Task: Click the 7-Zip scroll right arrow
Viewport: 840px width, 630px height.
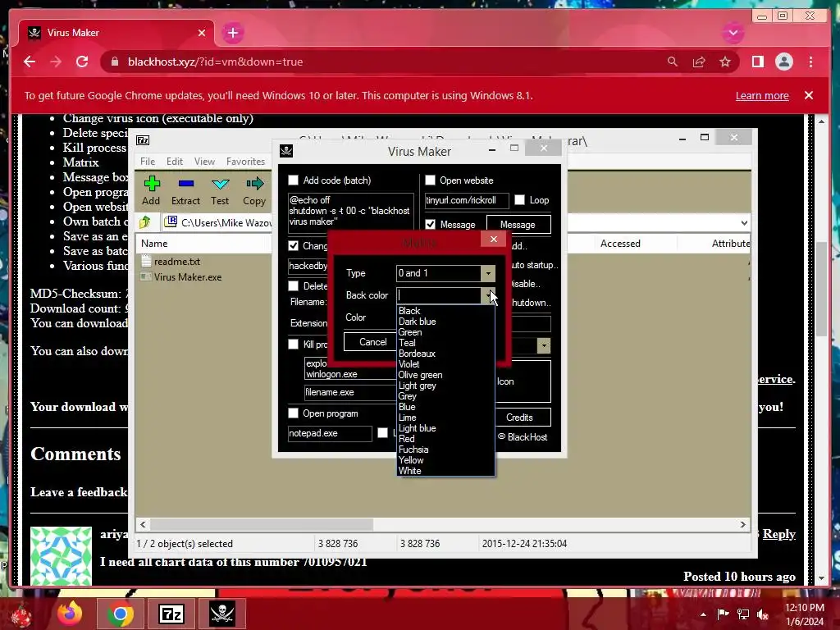Action: pyautogui.click(x=742, y=524)
